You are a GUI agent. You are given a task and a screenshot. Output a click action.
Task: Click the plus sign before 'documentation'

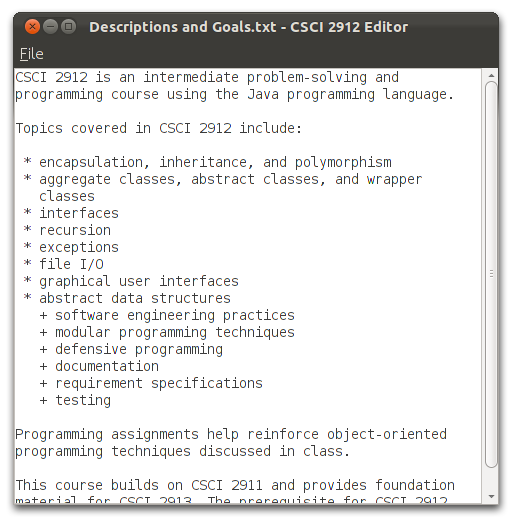[x=43, y=367]
